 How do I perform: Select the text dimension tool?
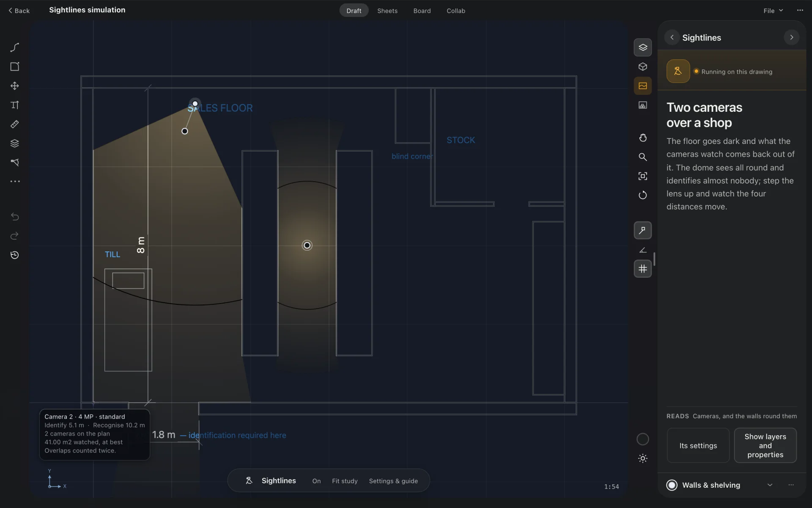point(15,105)
